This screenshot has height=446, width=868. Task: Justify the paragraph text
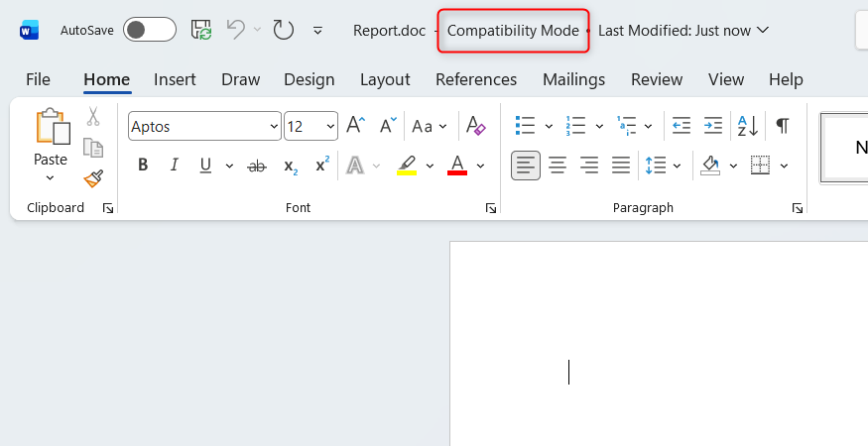click(621, 165)
